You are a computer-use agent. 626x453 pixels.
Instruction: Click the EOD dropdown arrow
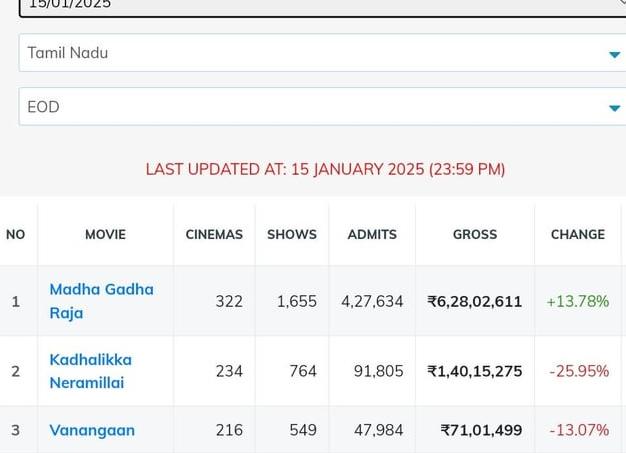coord(614,108)
